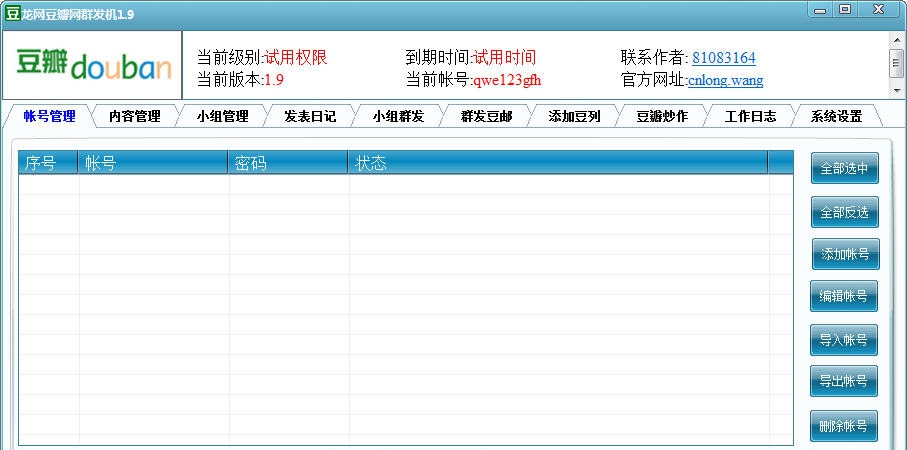Click the header panel scroll-up arrow
This screenshot has width=907, height=450.
coord(897,39)
